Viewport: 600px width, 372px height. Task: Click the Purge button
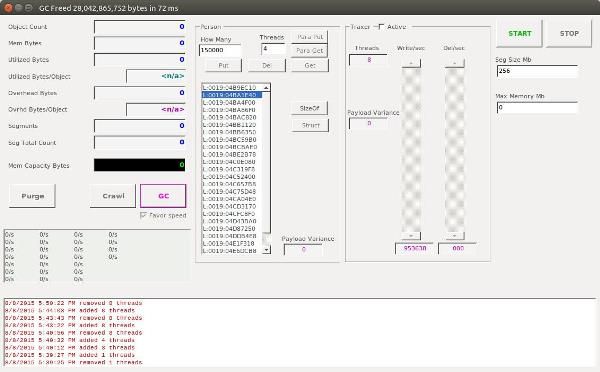coord(33,196)
